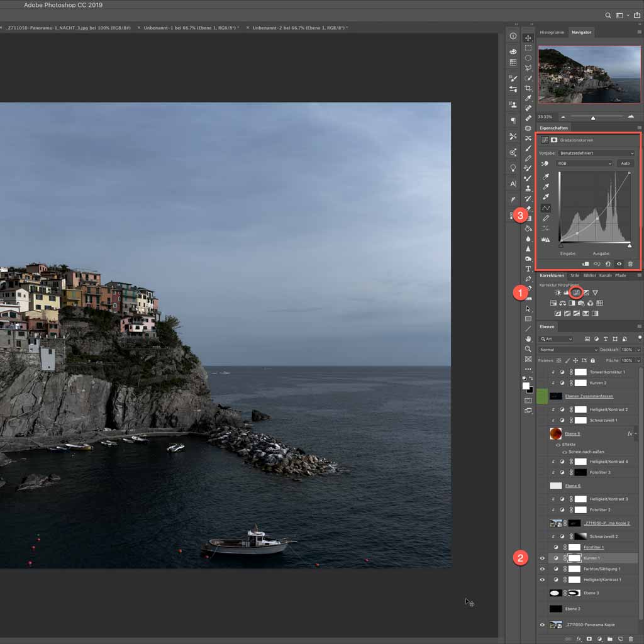Open the Vorgabe Benutzerdefiniert dropdown

coord(596,153)
